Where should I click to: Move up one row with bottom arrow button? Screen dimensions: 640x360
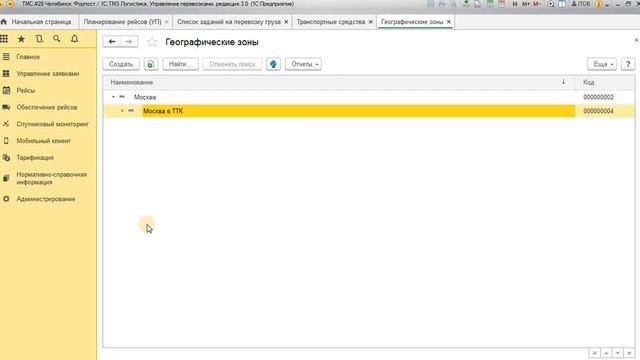[x=606, y=353]
